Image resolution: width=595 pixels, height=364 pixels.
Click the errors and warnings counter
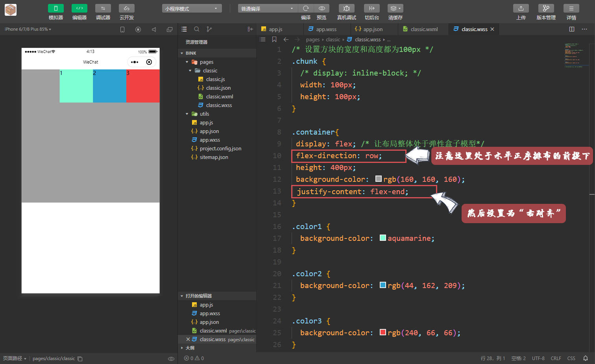pos(194,358)
